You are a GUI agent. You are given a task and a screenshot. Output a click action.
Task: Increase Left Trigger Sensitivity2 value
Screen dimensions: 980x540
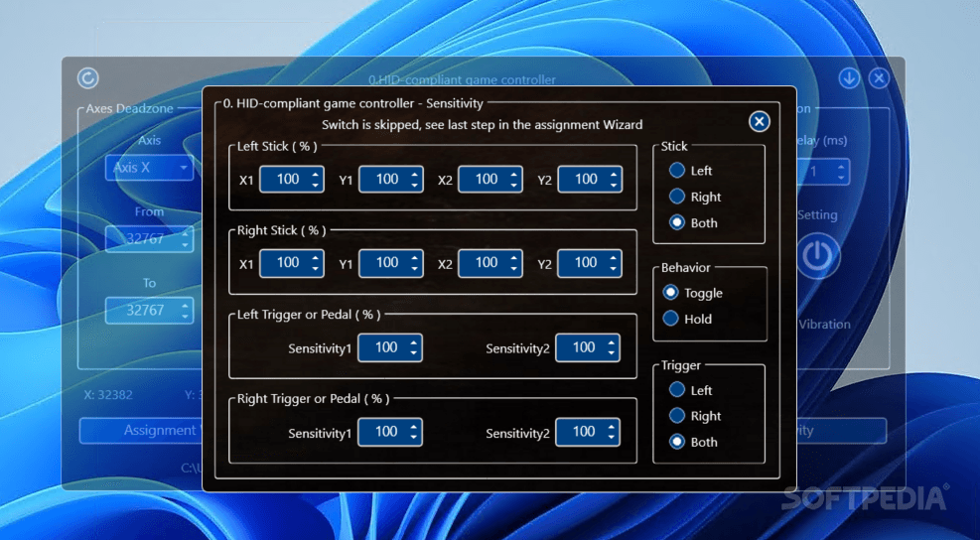pos(612,341)
